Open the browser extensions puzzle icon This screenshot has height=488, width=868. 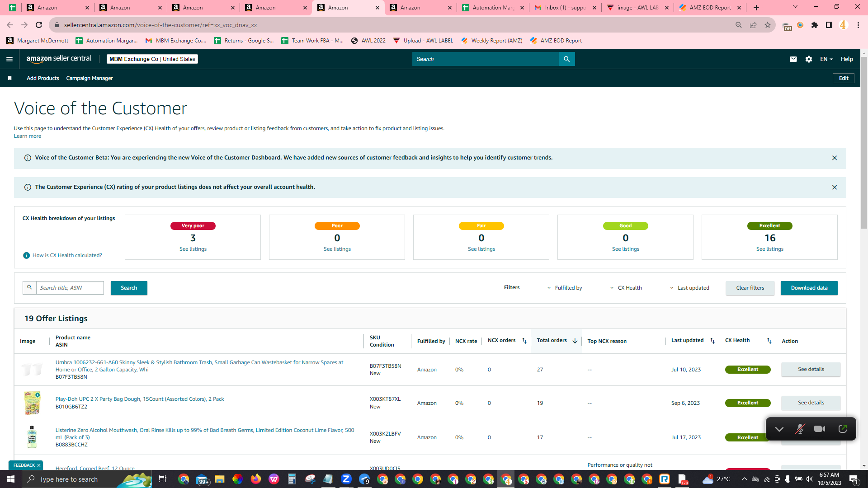tap(815, 25)
